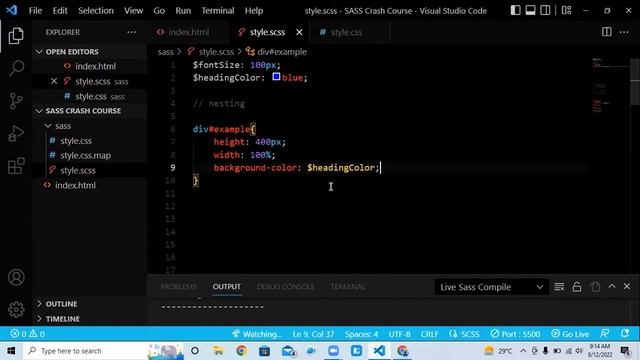Open style.css.map in file tree

click(86, 156)
